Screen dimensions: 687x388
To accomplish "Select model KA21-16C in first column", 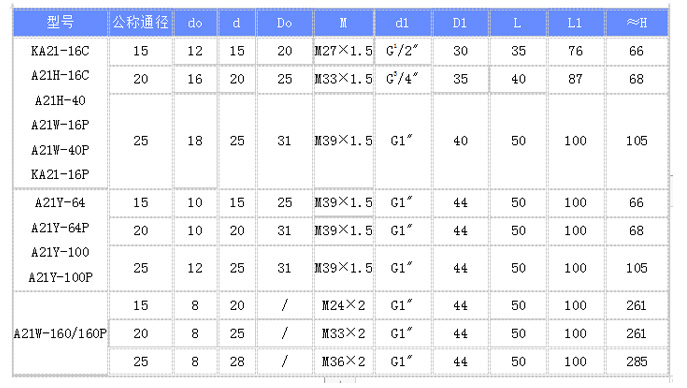I will 60,51.
